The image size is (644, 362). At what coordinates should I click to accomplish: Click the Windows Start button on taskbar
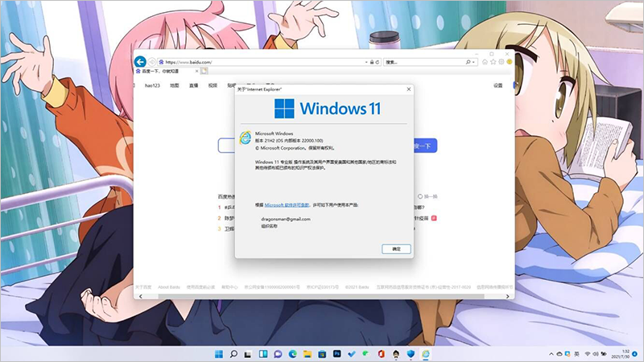218,354
